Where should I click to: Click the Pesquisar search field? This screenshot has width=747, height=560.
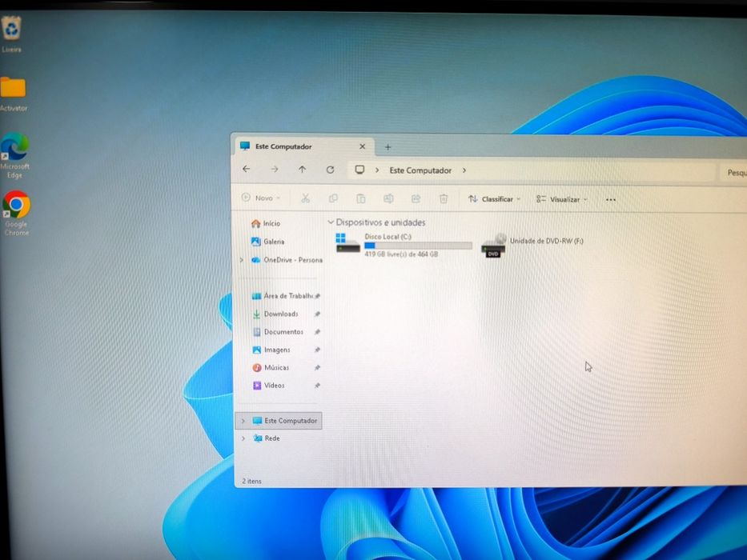click(x=733, y=173)
